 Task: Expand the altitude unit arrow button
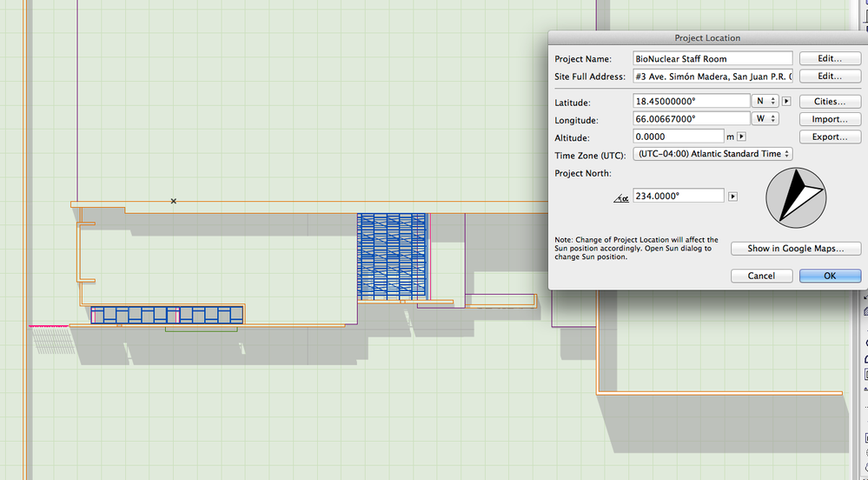(742, 137)
